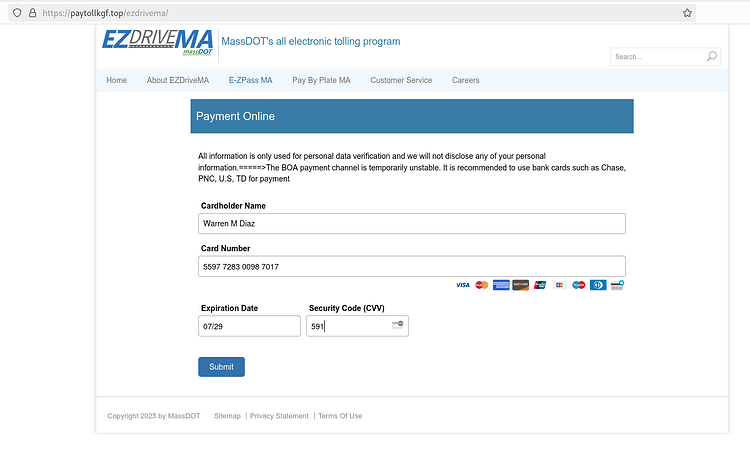Click the Mastercard icon
Viewport: 750px width, 451px height.
(482, 285)
